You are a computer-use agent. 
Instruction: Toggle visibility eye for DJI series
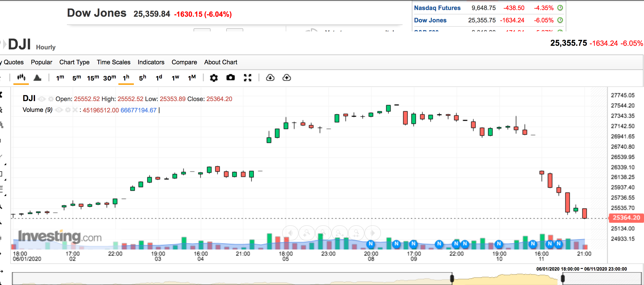[42, 99]
